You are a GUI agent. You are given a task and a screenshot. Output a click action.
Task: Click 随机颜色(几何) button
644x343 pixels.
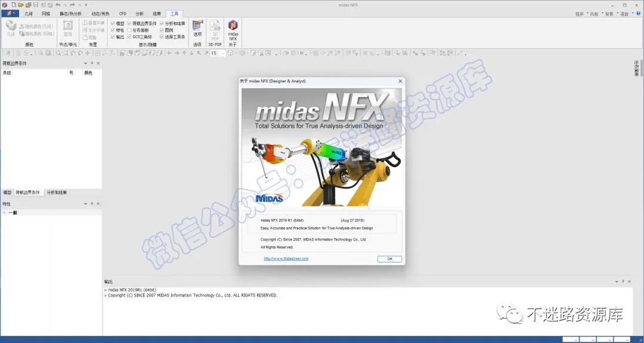click(36, 26)
